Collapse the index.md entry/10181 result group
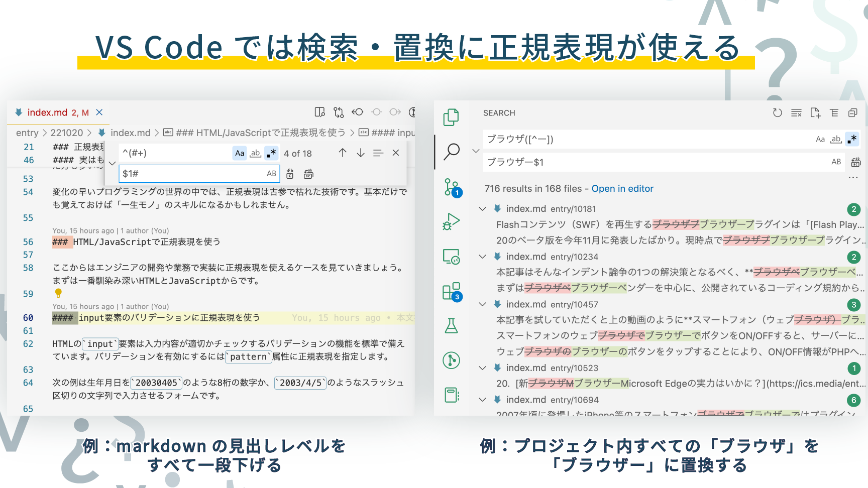This screenshot has height=488, width=868. pos(483,209)
